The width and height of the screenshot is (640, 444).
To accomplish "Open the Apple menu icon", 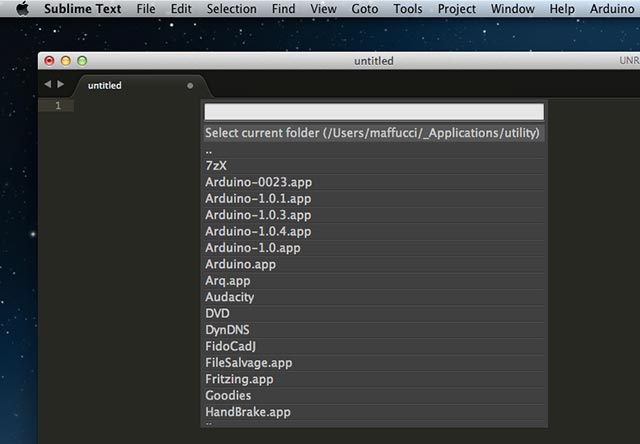I will click(21, 9).
